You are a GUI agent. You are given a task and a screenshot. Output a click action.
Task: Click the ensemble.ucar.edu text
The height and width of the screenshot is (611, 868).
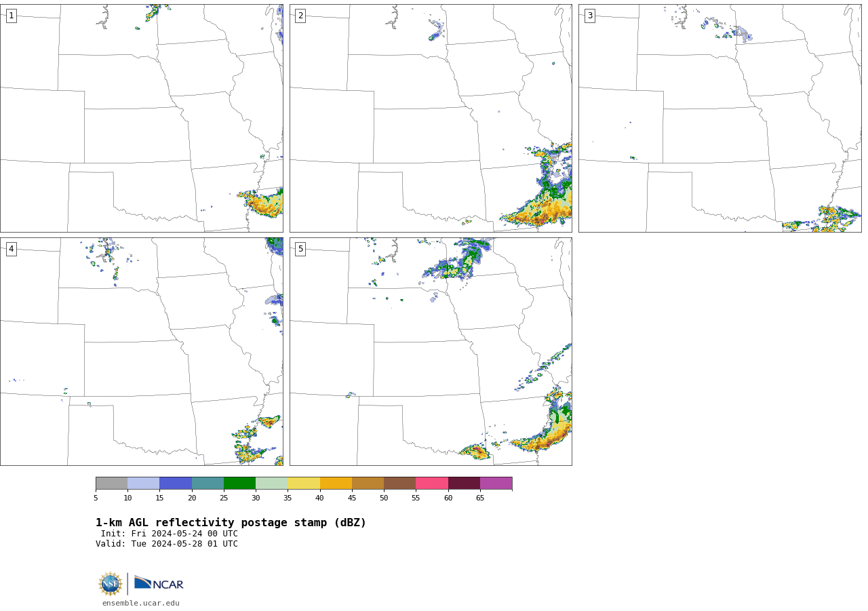[x=141, y=603]
